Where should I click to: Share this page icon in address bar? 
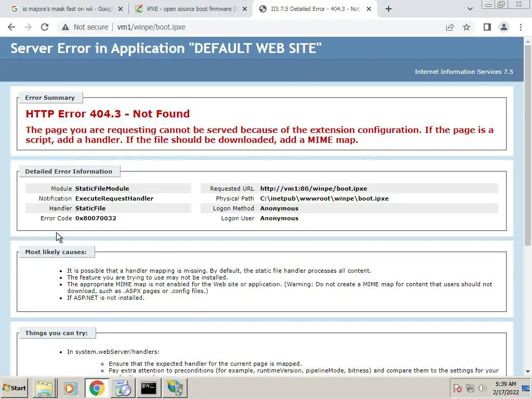click(450, 27)
